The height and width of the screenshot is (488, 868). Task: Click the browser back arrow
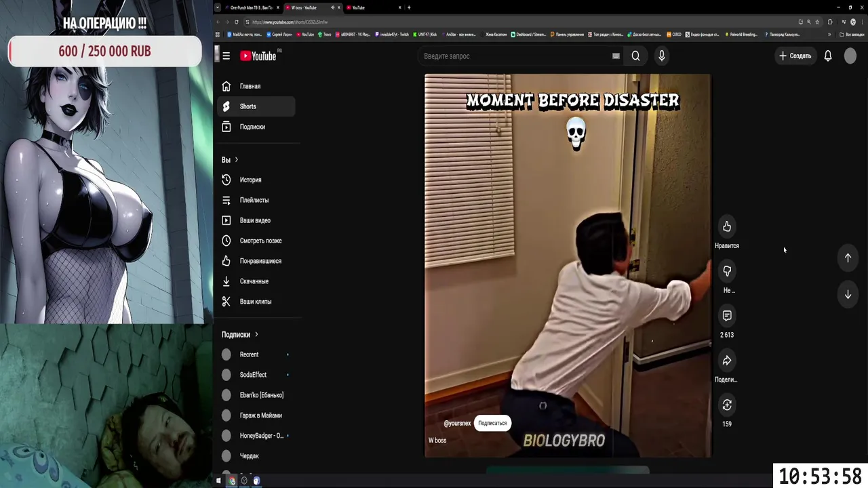coord(218,22)
